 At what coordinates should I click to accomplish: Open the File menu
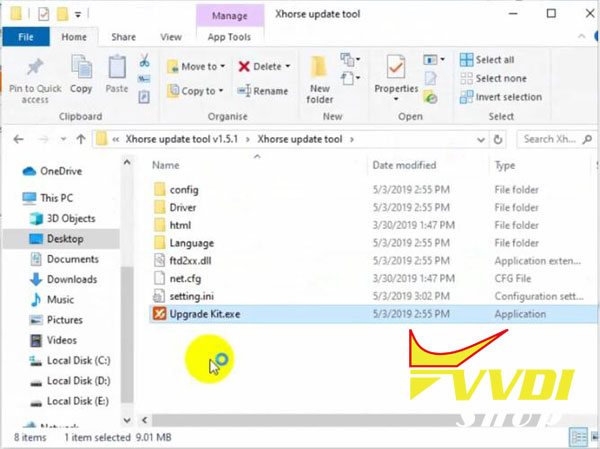[26, 37]
